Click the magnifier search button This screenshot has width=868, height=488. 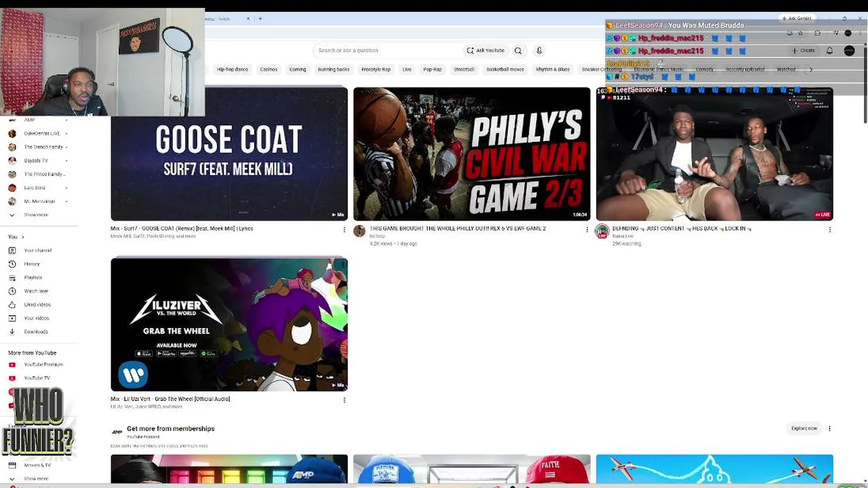tap(518, 50)
